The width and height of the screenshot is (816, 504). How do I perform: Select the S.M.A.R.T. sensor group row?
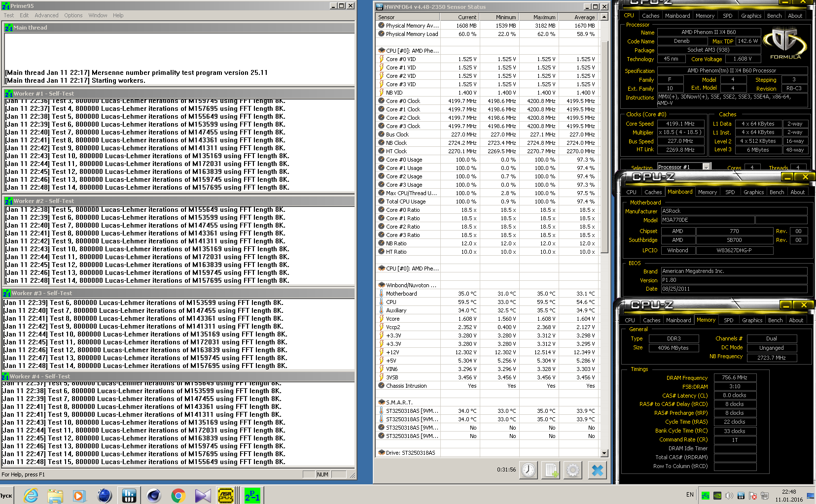pos(487,403)
